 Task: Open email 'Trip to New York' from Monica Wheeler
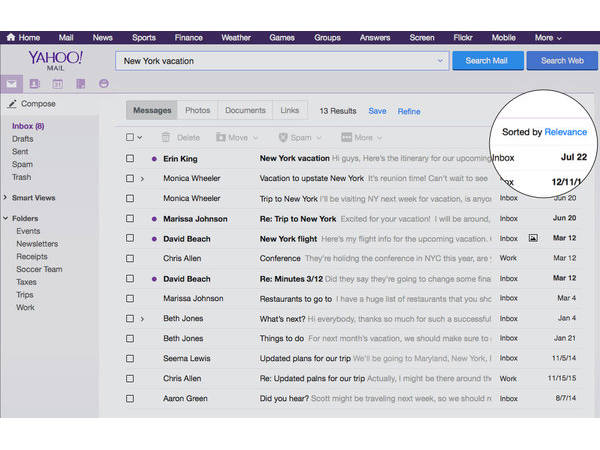(352, 199)
